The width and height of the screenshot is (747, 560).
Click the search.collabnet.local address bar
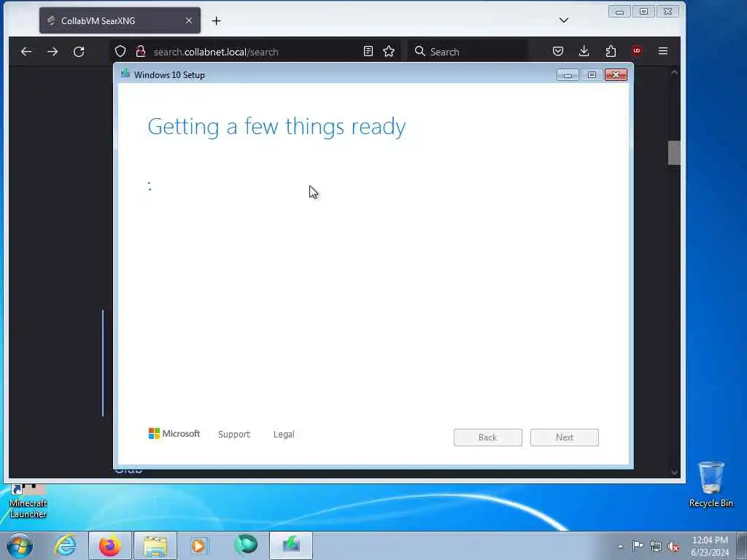pos(255,52)
